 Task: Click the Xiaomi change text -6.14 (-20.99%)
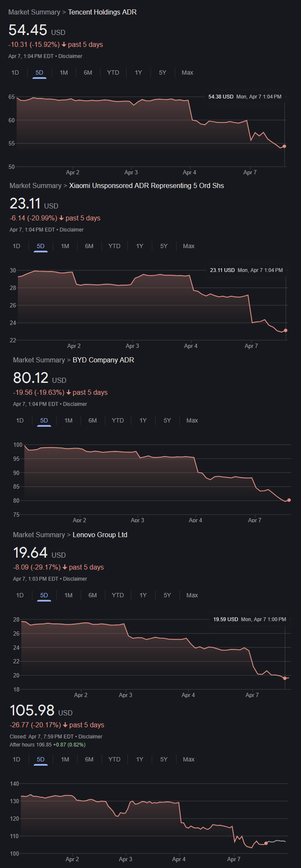pyautogui.click(x=33, y=218)
